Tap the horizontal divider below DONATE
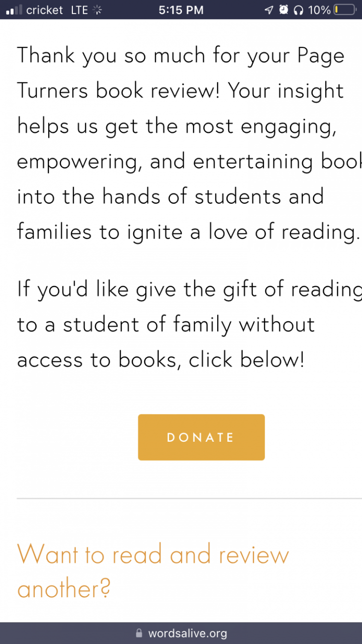Image resolution: width=362 pixels, height=644 pixels. pyautogui.click(x=190, y=499)
